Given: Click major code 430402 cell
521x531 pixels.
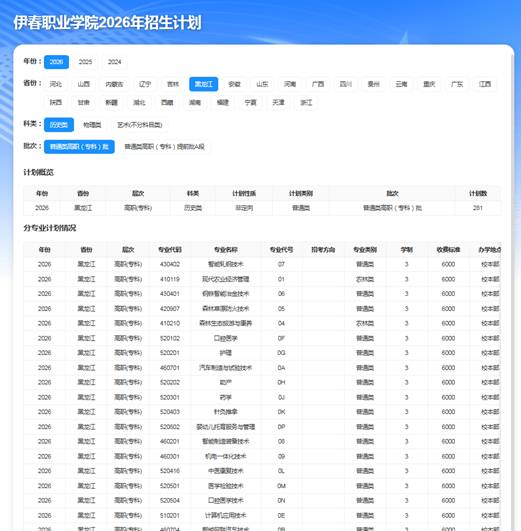Looking at the screenshot, I should pyautogui.click(x=170, y=264).
